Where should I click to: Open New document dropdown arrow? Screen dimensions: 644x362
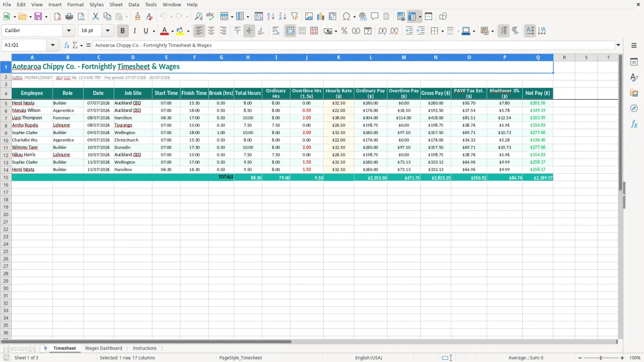(x=14, y=17)
